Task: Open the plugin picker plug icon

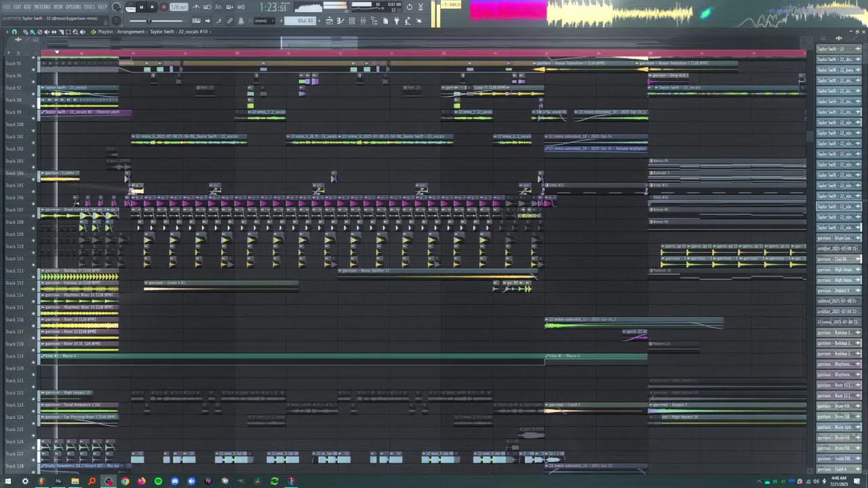Action: click(397, 21)
